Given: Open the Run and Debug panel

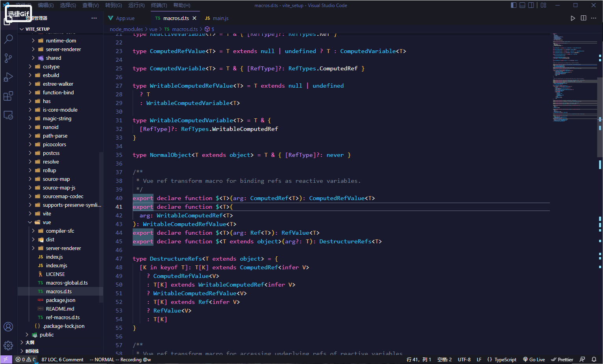Looking at the screenshot, I should coord(8,77).
